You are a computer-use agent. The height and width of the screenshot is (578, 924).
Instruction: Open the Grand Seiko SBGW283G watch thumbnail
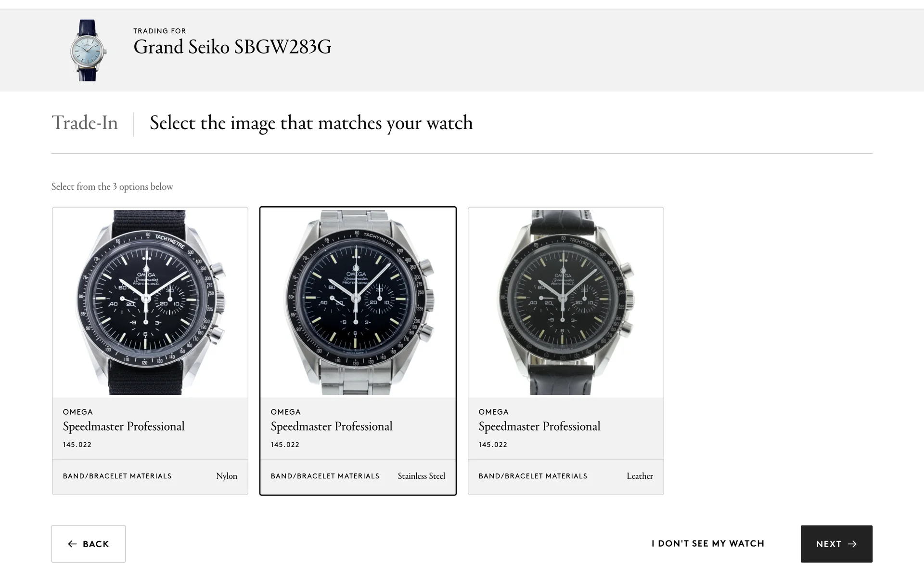coord(88,50)
